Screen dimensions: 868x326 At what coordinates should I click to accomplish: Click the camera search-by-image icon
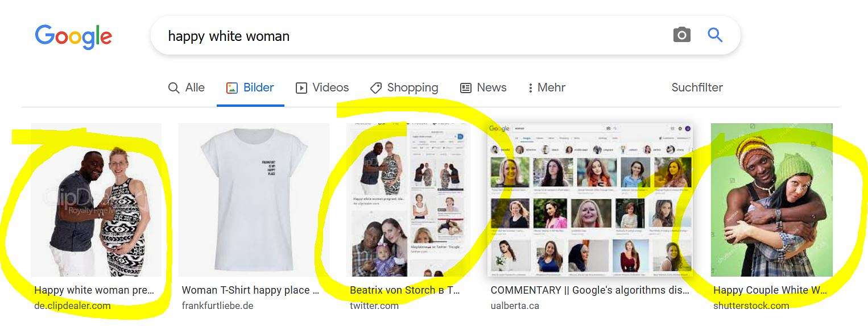pos(681,35)
